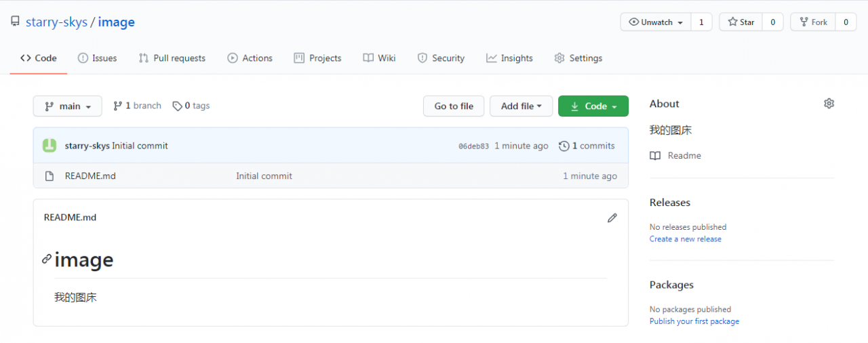Star the repository
868x343 pixels.
tap(741, 22)
